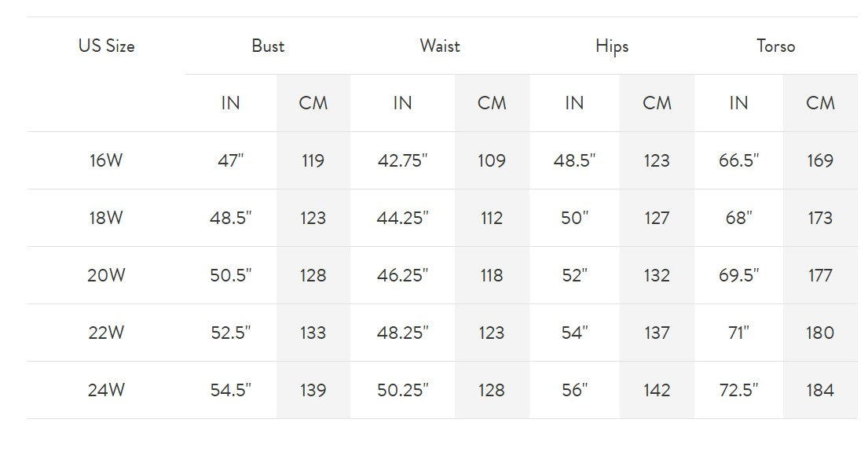Select the 184 torso centimeter value
868x456 pixels.
point(820,391)
